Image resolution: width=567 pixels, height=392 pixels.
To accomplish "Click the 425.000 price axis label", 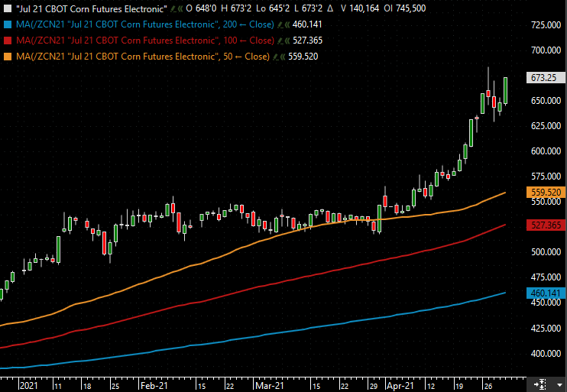I will [x=546, y=328].
